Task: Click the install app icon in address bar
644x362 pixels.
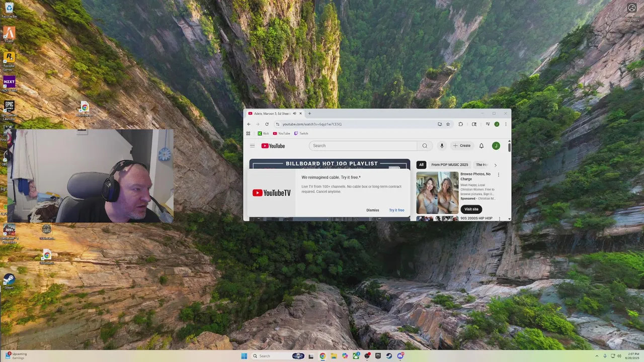Action: (x=440, y=124)
